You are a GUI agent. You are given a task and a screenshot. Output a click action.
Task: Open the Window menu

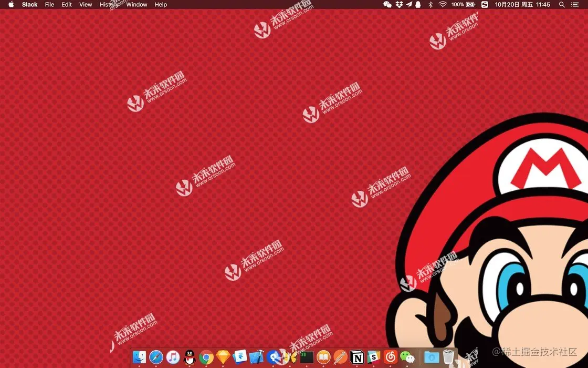(136, 5)
